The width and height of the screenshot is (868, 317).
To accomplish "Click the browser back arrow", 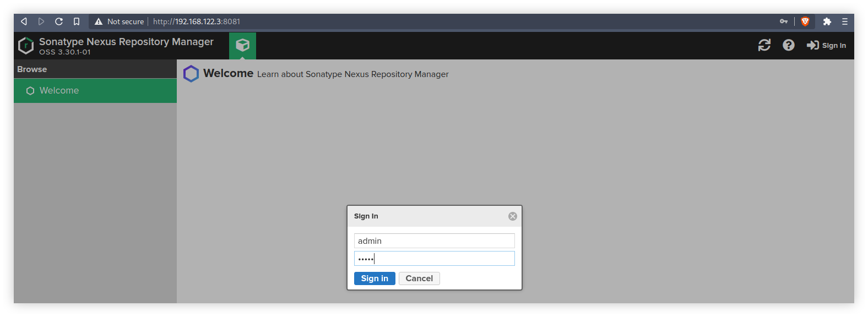I will [24, 21].
